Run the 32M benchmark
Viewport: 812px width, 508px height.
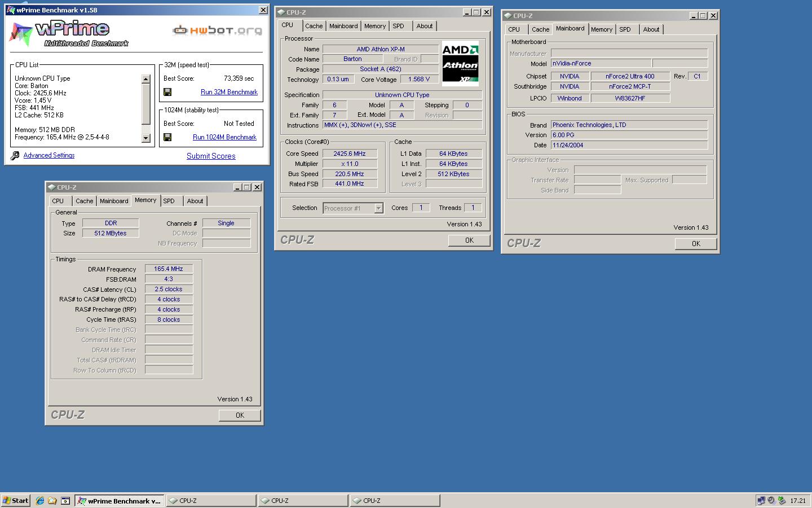point(229,92)
